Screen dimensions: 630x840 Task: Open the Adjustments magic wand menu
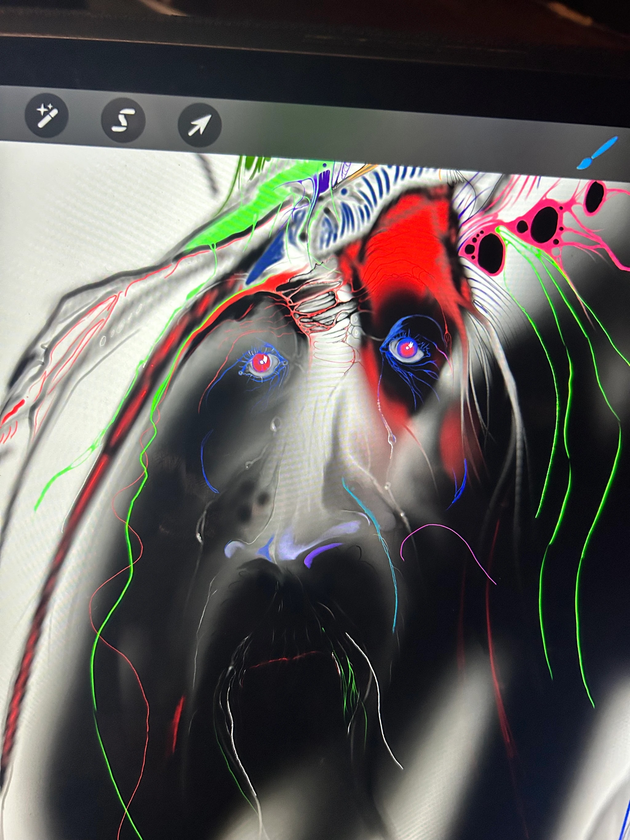(46, 115)
